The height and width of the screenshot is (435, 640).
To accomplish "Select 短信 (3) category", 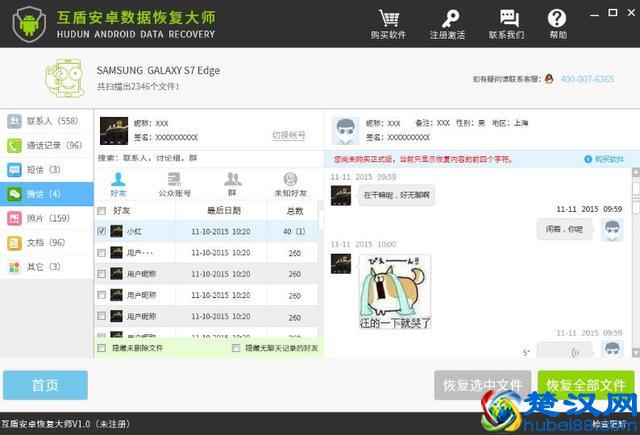I will click(47, 169).
